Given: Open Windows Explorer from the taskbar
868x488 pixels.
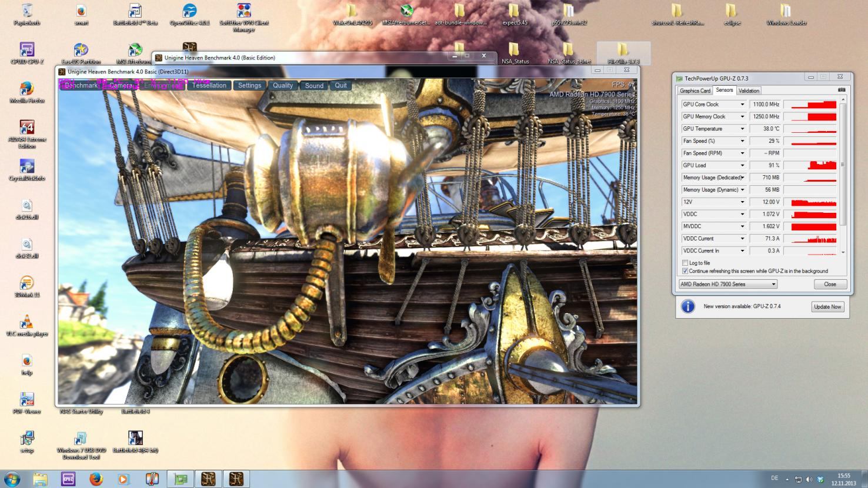Looking at the screenshot, I should coord(40,479).
